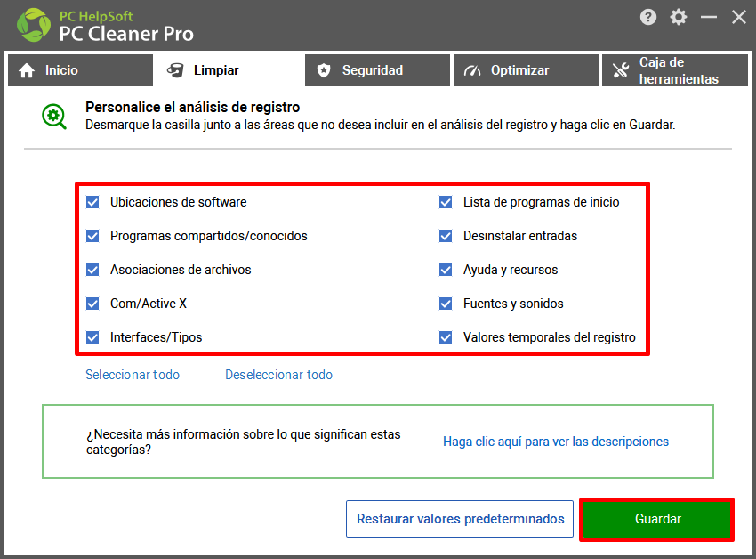Toggle Programas compartidos/conocidos checkbox
Image resolution: width=756 pixels, height=559 pixels.
tap(92, 236)
